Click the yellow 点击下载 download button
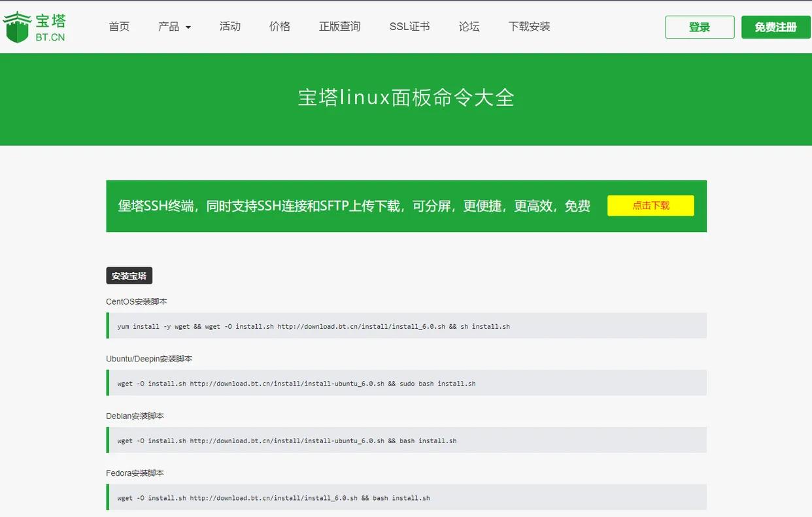Viewport: 812px width, 517px height. click(651, 205)
